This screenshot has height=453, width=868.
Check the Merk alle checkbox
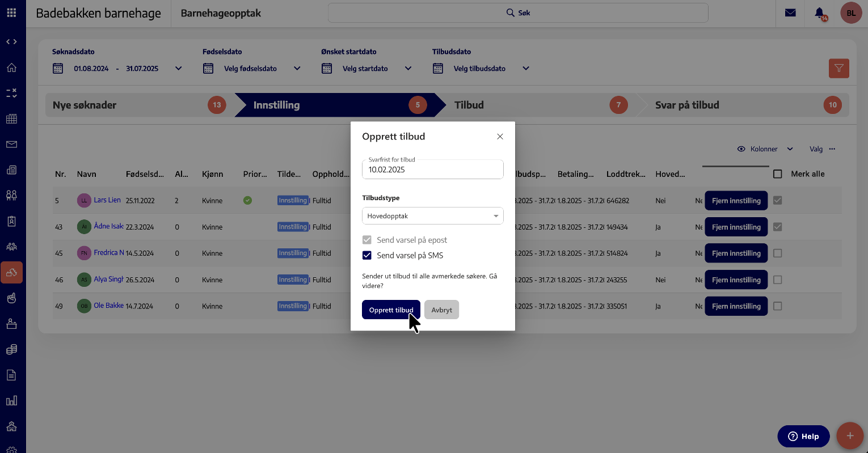coord(778,174)
